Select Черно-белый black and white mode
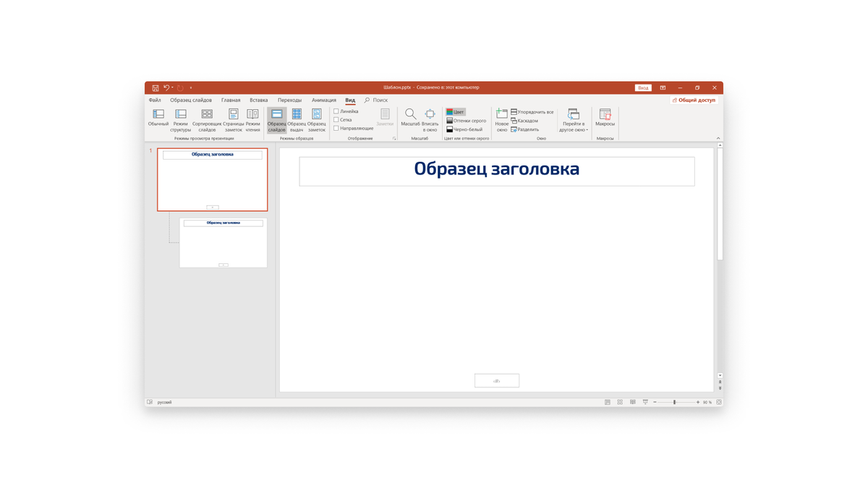This screenshot has height=488, width=868. pos(464,129)
